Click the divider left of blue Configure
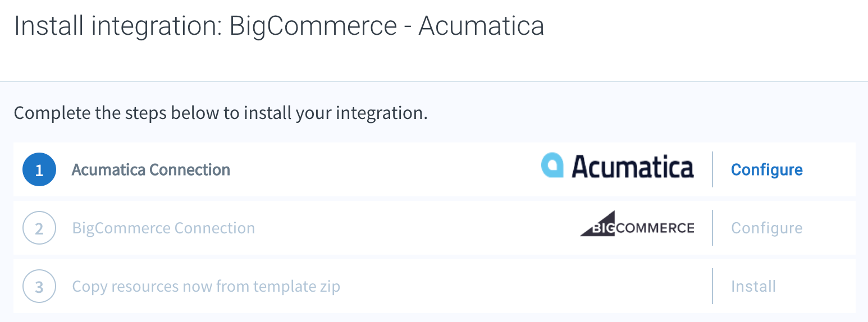 [712, 169]
